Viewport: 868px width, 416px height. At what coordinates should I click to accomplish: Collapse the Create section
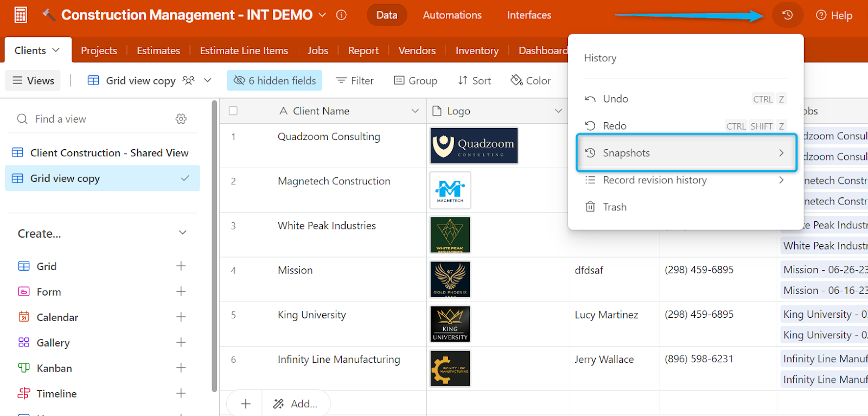(182, 233)
